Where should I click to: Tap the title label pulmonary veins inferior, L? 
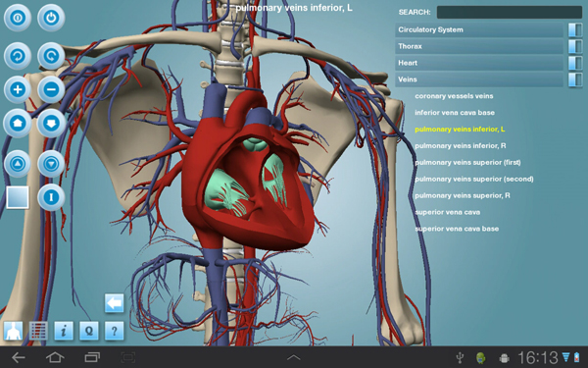pyautogui.click(x=294, y=8)
